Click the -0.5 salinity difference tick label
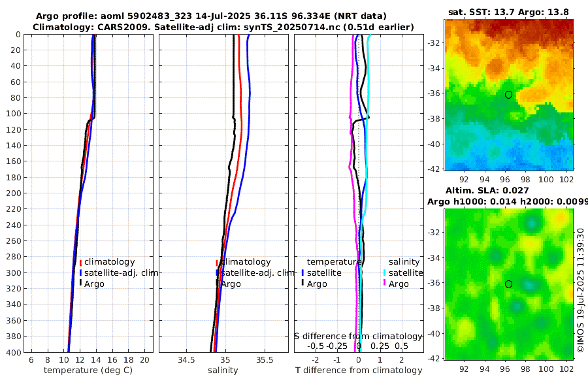The width and height of the screenshot is (588, 379). pyautogui.click(x=316, y=346)
